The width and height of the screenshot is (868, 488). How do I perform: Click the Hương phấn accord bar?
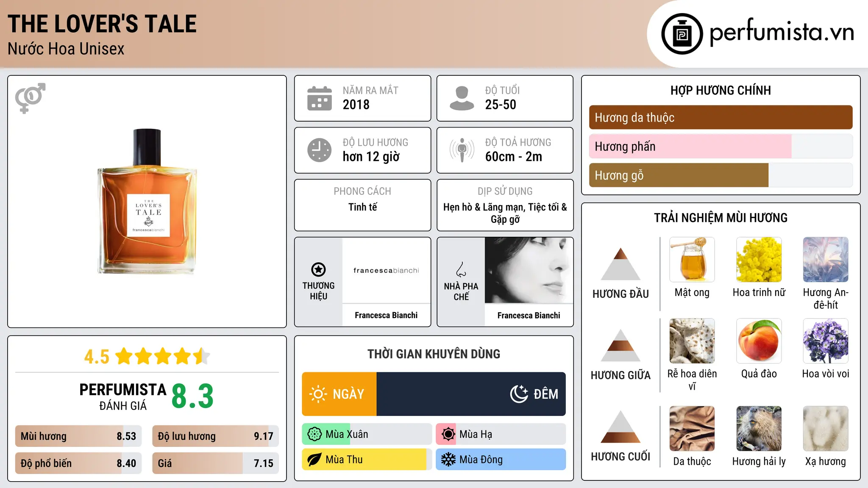[721, 146]
